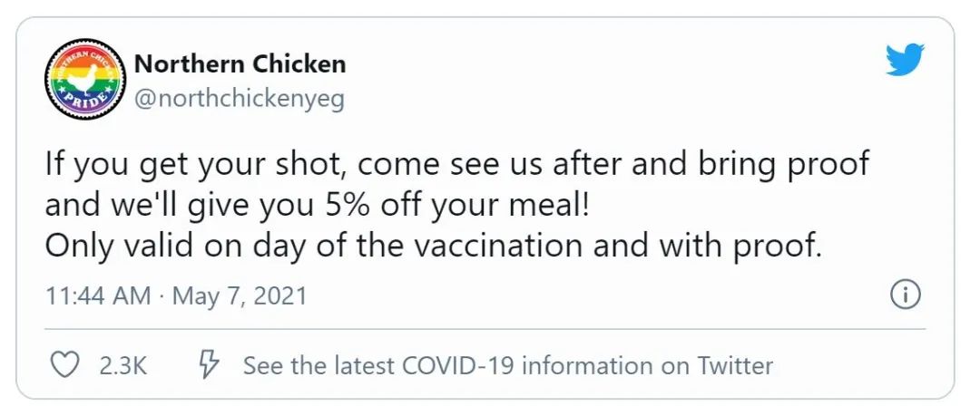Click the lightning bolt icon
The image size is (980, 416).
(x=210, y=364)
